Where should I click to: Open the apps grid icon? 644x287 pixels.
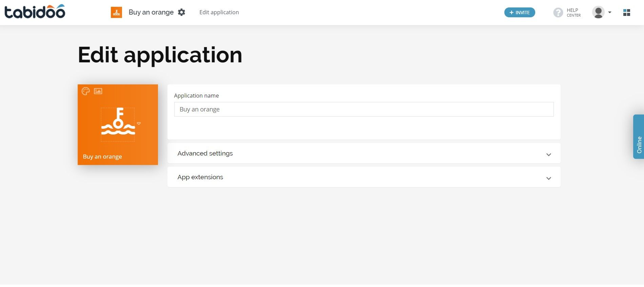pyautogui.click(x=627, y=13)
